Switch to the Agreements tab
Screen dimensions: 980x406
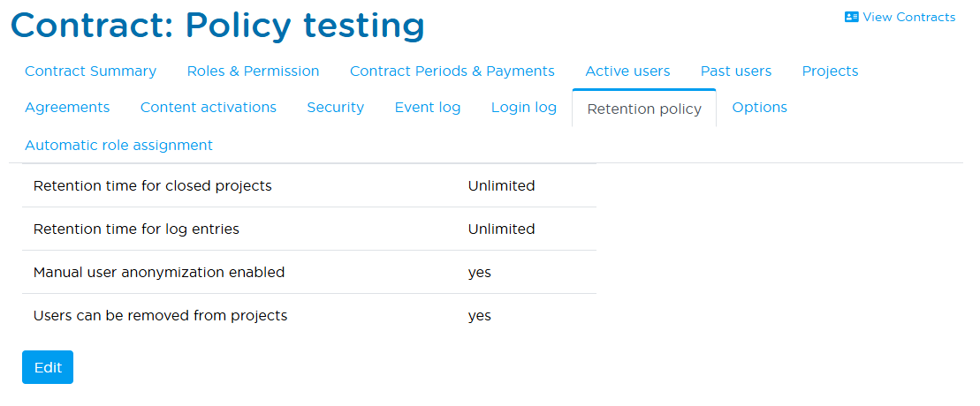tap(67, 107)
